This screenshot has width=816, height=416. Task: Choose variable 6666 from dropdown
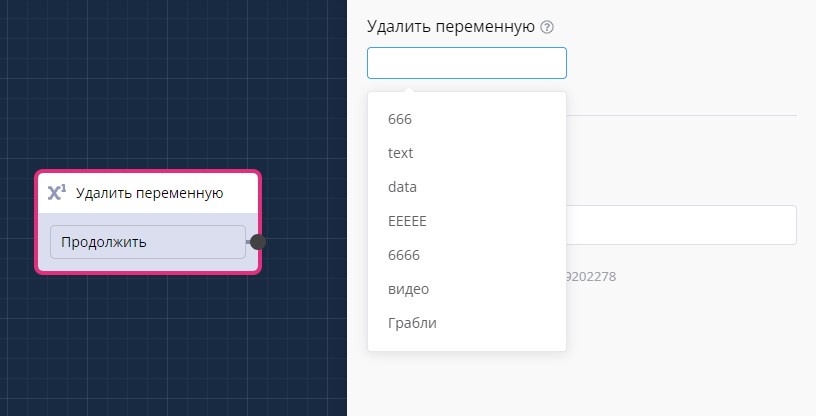click(x=403, y=255)
